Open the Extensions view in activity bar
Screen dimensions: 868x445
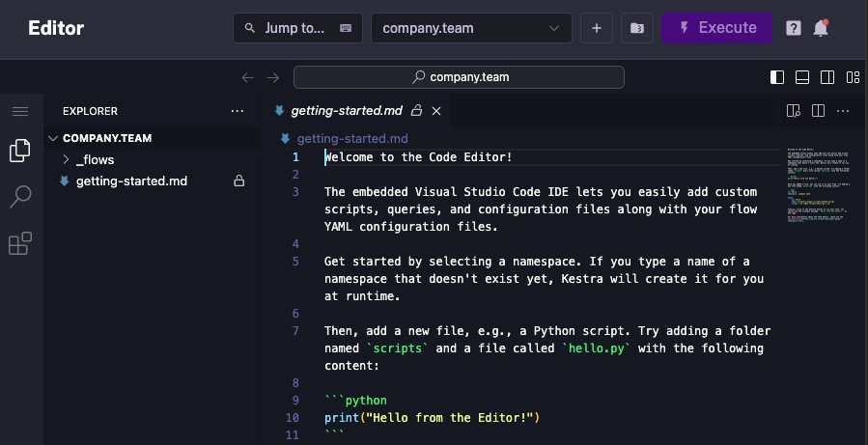tap(20, 243)
